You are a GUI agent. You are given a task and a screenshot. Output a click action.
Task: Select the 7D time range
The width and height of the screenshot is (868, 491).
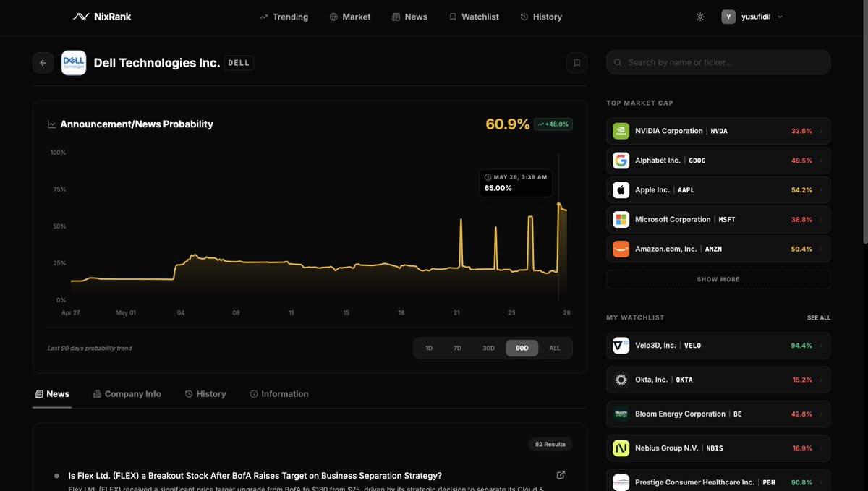point(457,348)
